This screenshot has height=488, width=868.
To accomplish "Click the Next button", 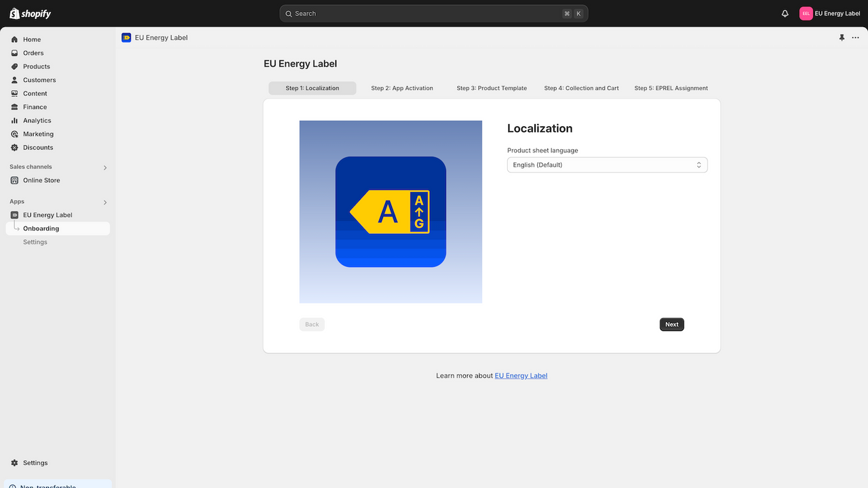I will tap(671, 324).
